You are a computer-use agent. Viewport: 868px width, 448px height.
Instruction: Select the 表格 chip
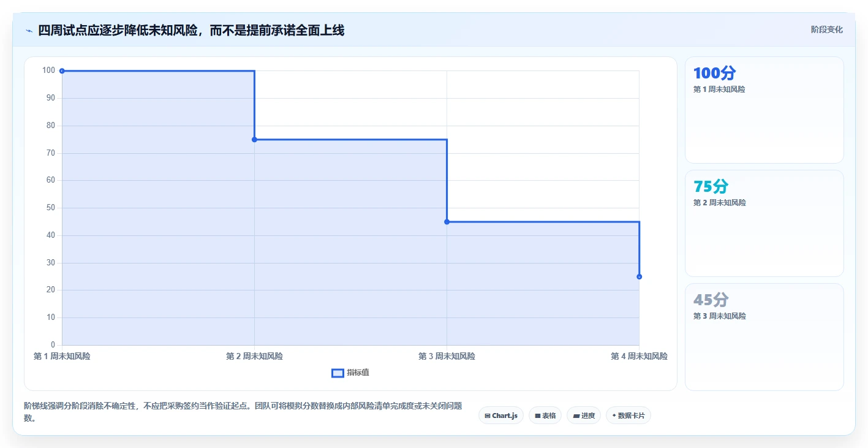pyautogui.click(x=545, y=416)
